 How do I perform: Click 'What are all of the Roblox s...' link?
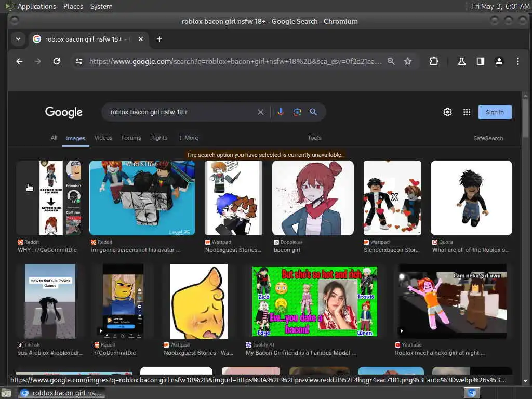point(471,250)
